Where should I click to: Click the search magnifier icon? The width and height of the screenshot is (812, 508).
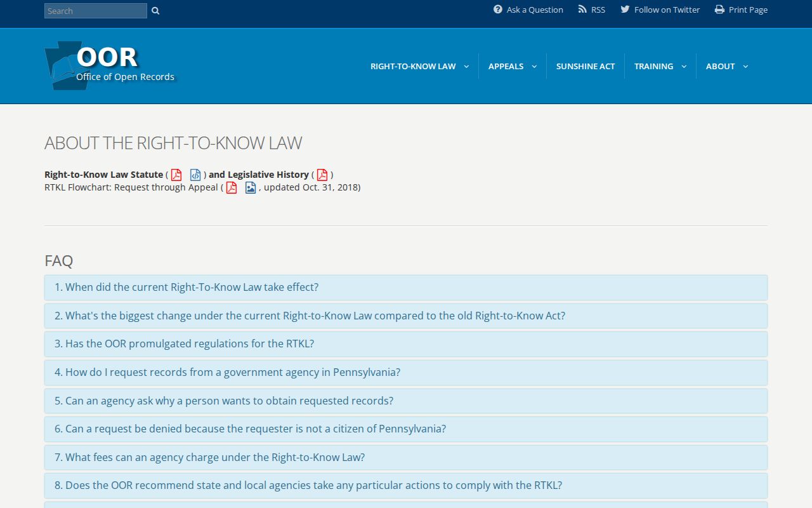click(x=155, y=11)
